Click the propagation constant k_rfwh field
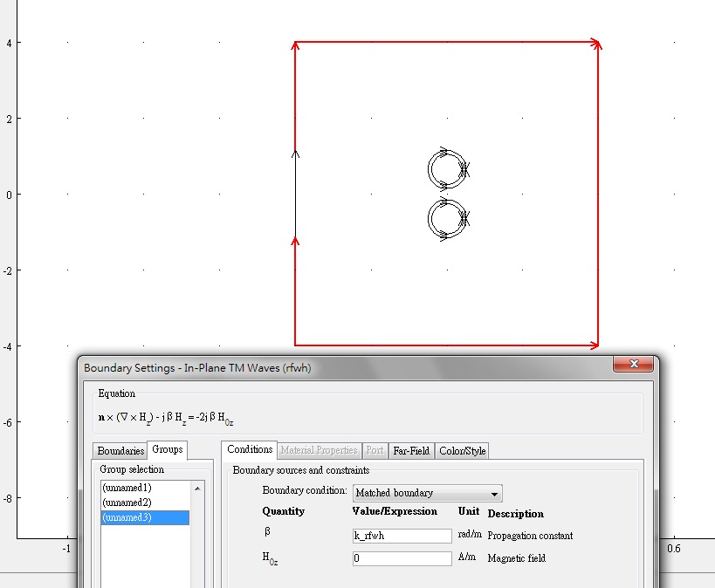The width and height of the screenshot is (715, 588). click(x=402, y=536)
